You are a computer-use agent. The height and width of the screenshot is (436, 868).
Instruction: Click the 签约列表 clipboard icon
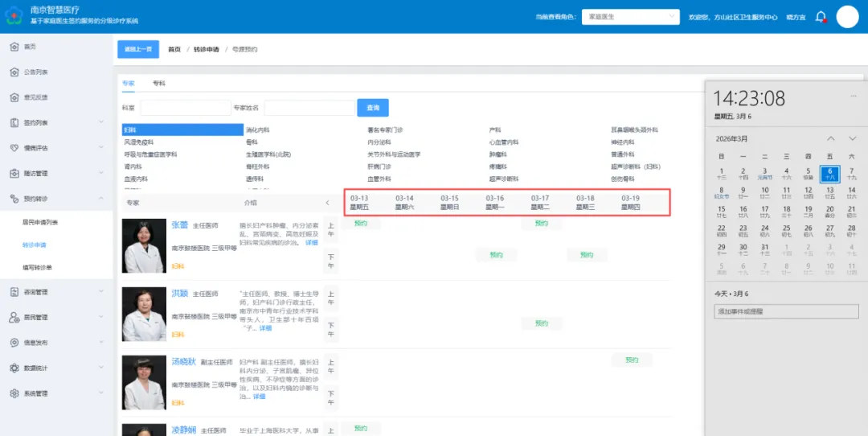coord(15,123)
